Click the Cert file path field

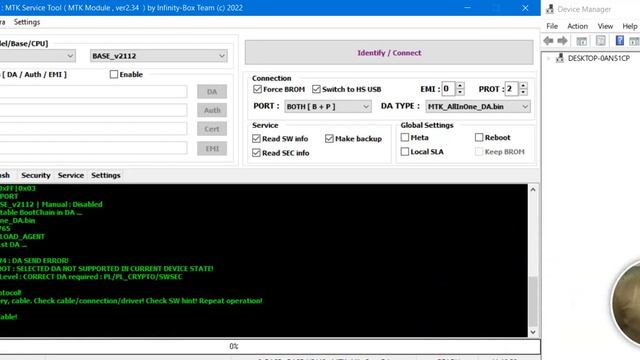[93, 129]
